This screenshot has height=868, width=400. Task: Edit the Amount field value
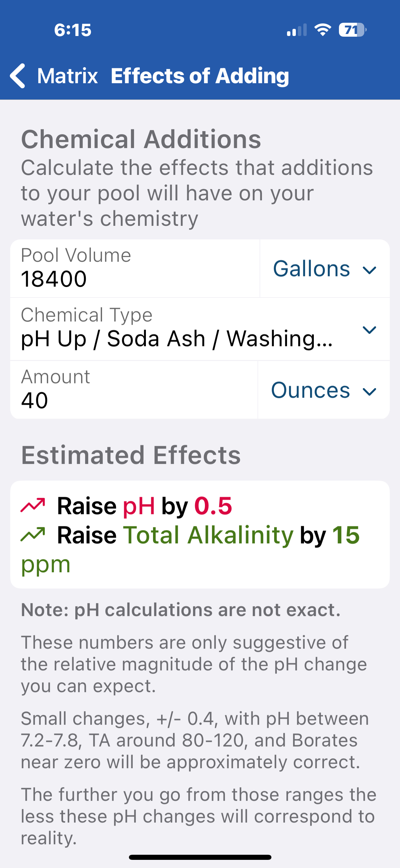coord(134,400)
